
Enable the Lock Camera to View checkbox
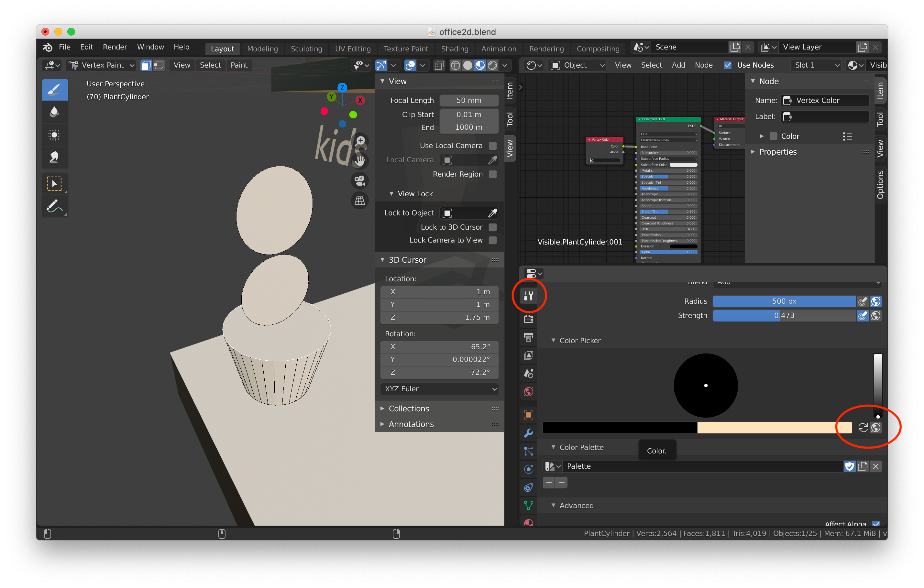[x=493, y=240]
